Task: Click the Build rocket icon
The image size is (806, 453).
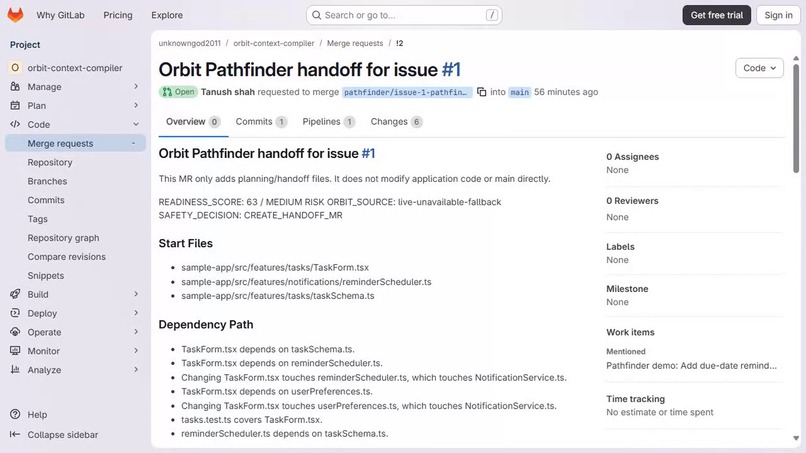Action: click(15, 294)
